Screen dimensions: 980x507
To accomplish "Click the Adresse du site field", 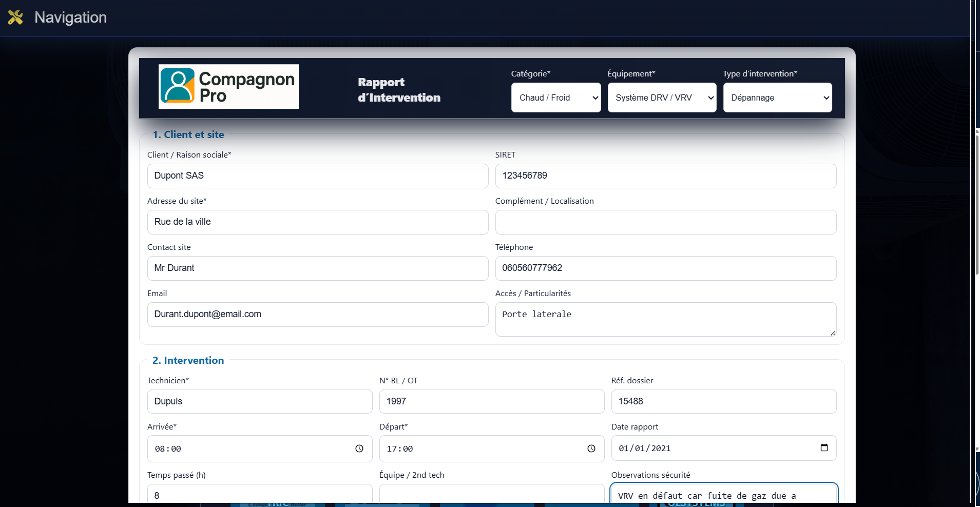I will (318, 222).
